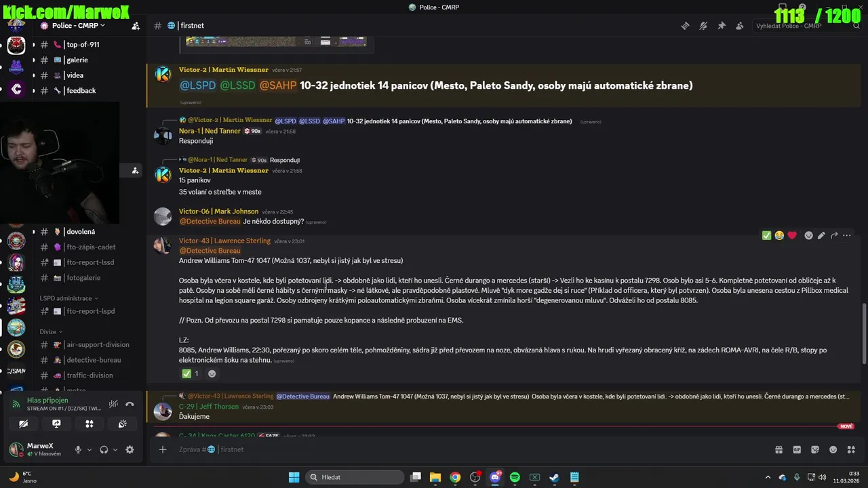Open user settings gear
This screenshot has height=488, width=868.
(130, 449)
